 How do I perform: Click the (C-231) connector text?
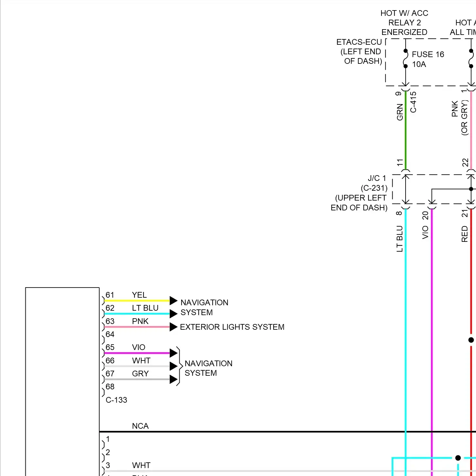(374, 188)
